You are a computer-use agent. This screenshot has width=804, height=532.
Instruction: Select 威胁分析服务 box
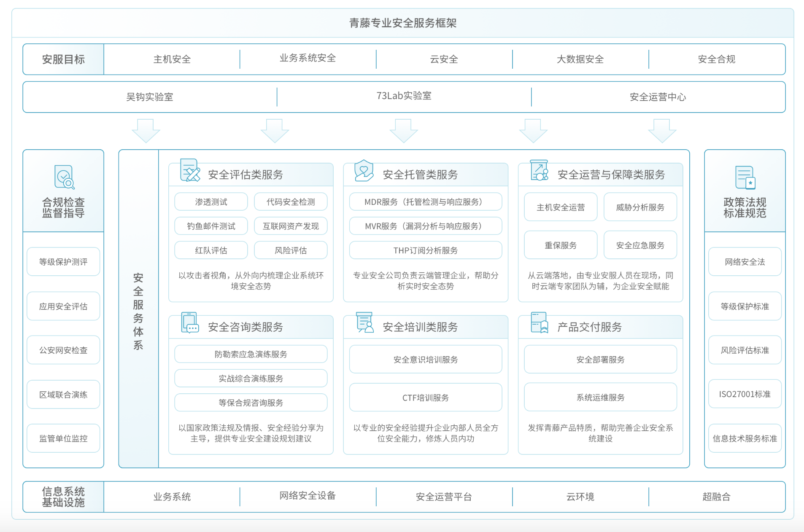640,207
